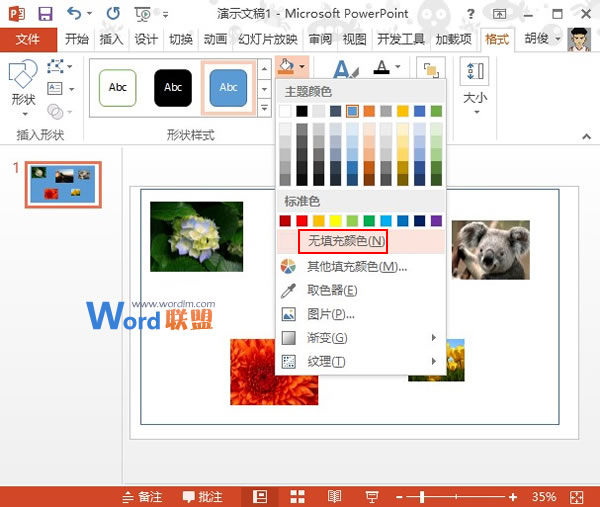Pick the standard yellow color swatch
This screenshot has height=507, width=600.
[x=336, y=221]
